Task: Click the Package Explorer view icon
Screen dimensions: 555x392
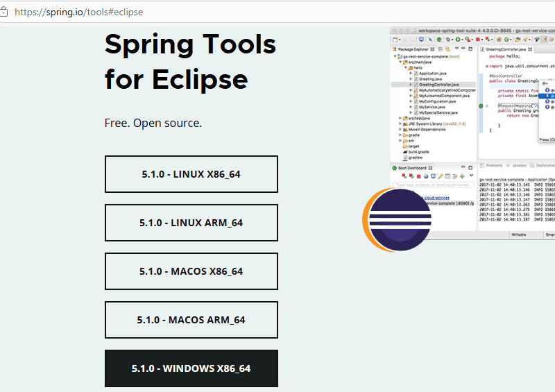Action: (395, 49)
